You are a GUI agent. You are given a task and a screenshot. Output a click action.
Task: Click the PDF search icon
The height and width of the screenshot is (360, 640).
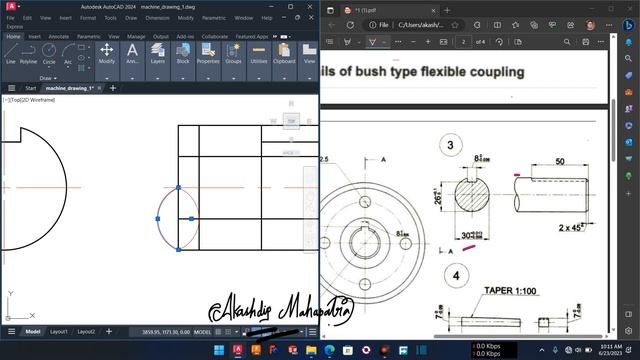pyautogui.click(x=567, y=42)
